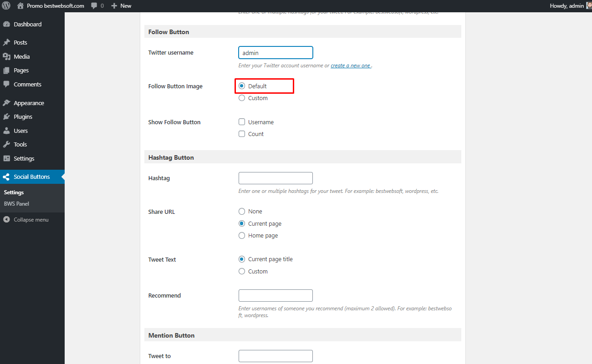Open the Pages menu
This screenshot has width=592, height=364.
(32, 71)
